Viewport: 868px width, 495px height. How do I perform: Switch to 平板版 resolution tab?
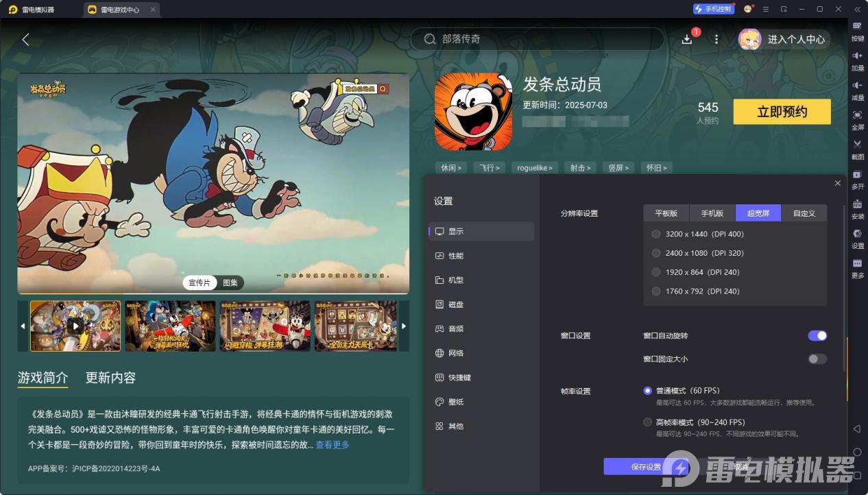666,213
